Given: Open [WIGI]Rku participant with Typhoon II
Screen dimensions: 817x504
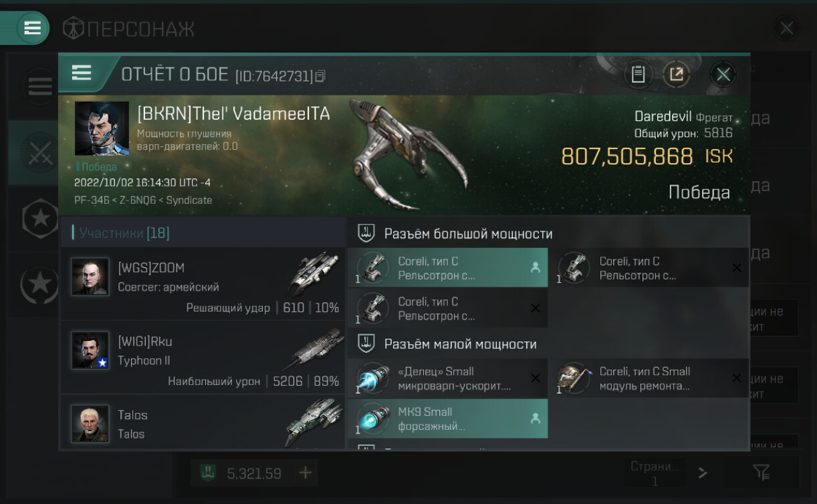Looking at the screenshot, I should point(203,357).
